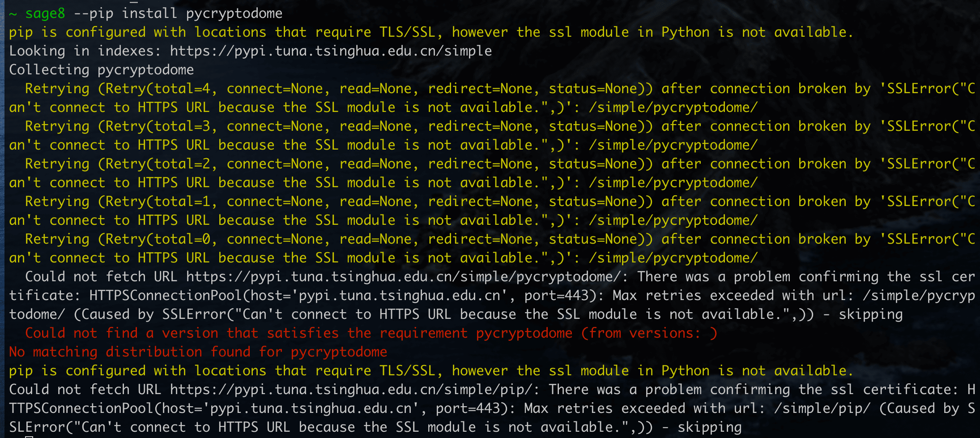Click the last 'pip is configured' warning line
The width and height of the screenshot is (980, 438).
[x=431, y=371]
